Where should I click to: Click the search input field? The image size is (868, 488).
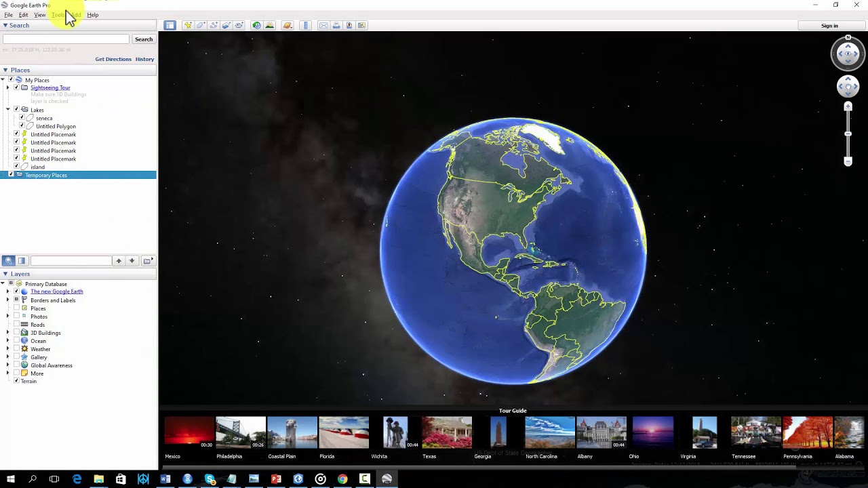click(x=66, y=39)
